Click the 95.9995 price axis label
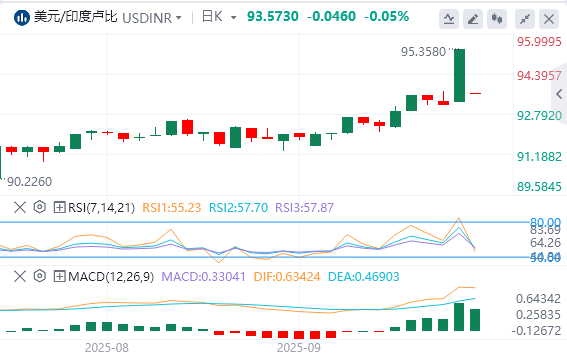This screenshot has height=360, width=567. [539, 42]
